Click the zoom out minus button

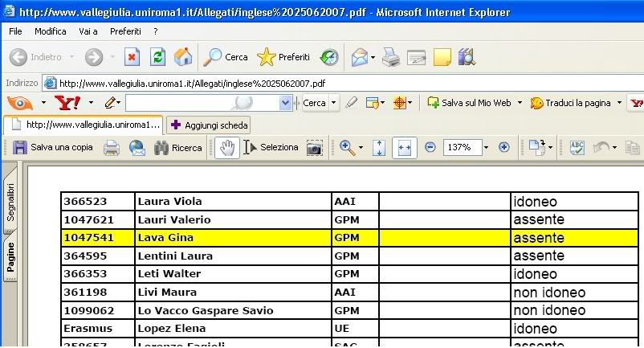[x=430, y=148]
